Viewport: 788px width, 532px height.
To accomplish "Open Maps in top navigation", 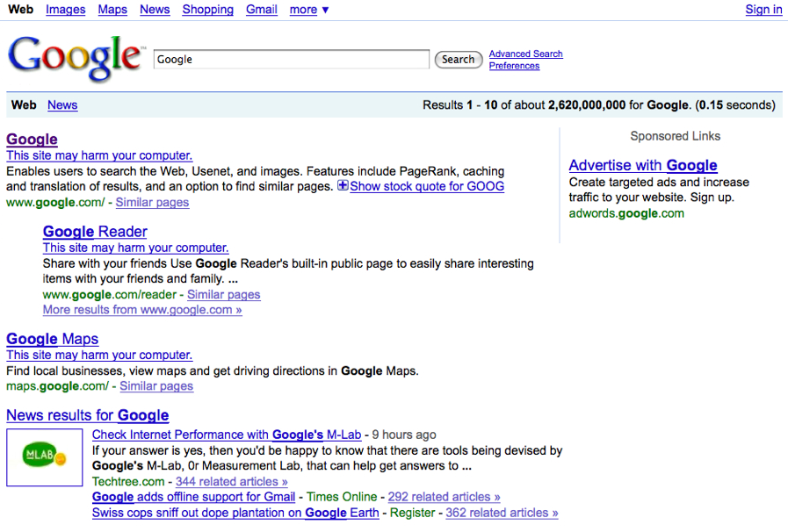I will tap(112, 10).
